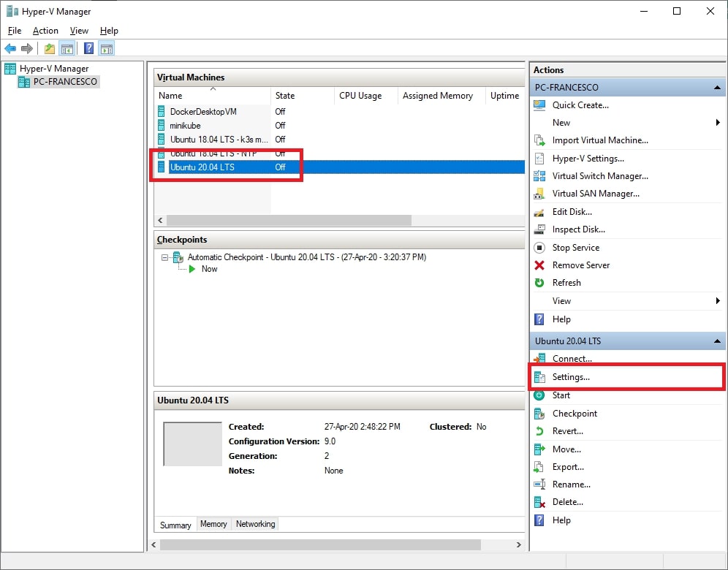Switch to the Memory tab
The width and height of the screenshot is (728, 570).
(x=213, y=524)
